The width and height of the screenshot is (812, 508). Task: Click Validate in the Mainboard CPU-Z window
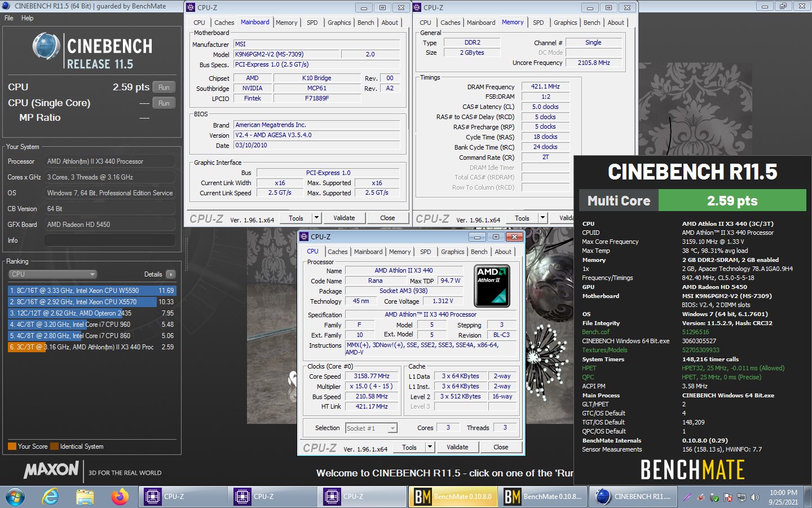344,218
